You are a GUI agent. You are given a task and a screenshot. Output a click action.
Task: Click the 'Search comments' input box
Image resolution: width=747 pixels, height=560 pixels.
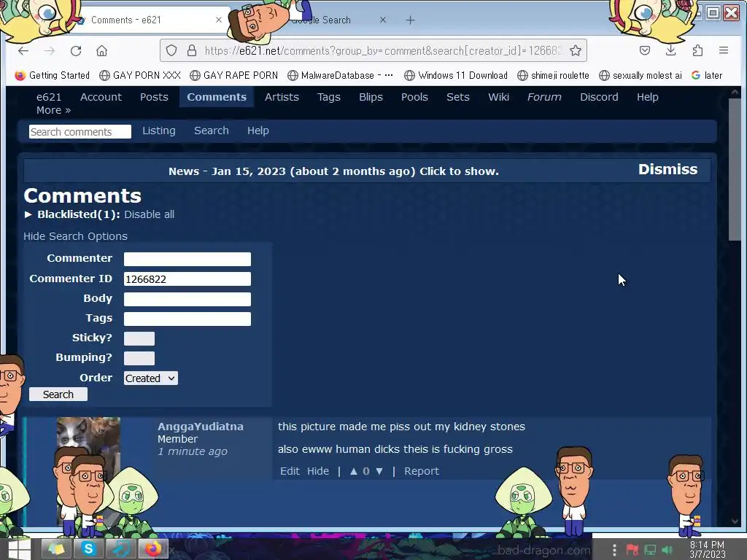pyautogui.click(x=80, y=132)
